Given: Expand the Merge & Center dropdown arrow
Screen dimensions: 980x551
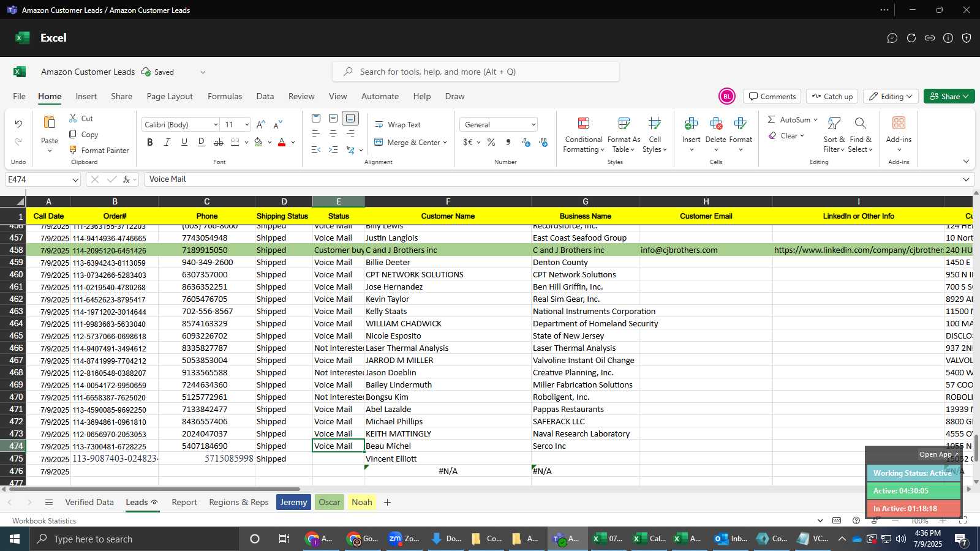Looking at the screenshot, I should 445,143.
